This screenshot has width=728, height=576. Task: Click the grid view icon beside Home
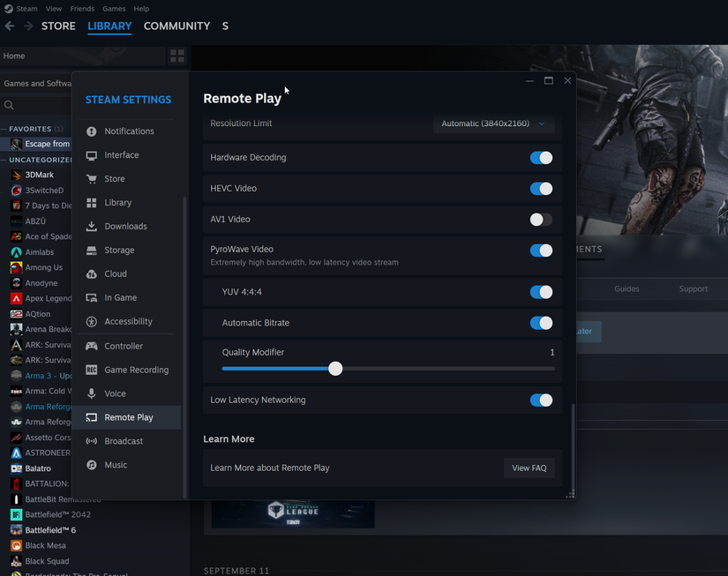click(x=177, y=56)
